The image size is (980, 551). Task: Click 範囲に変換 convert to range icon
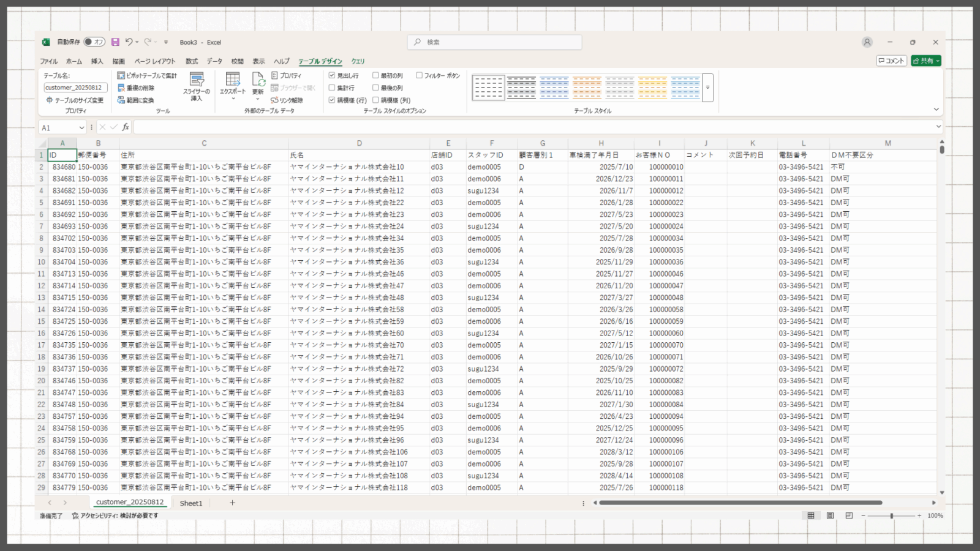pyautogui.click(x=121, y=100)
